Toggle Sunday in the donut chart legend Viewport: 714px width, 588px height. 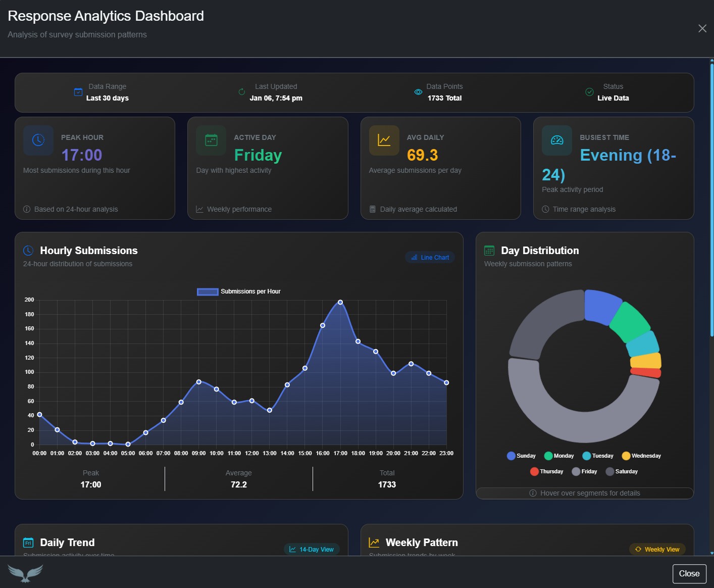click(521, 456)
